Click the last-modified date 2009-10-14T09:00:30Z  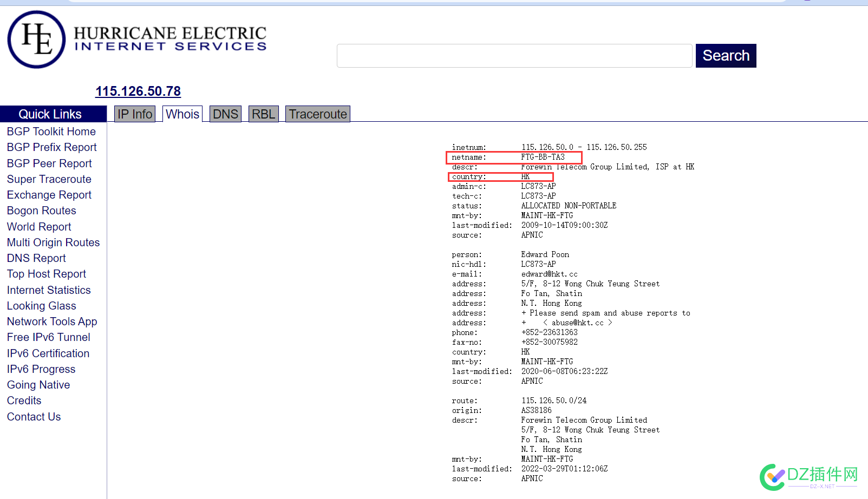tap(565, 225)
